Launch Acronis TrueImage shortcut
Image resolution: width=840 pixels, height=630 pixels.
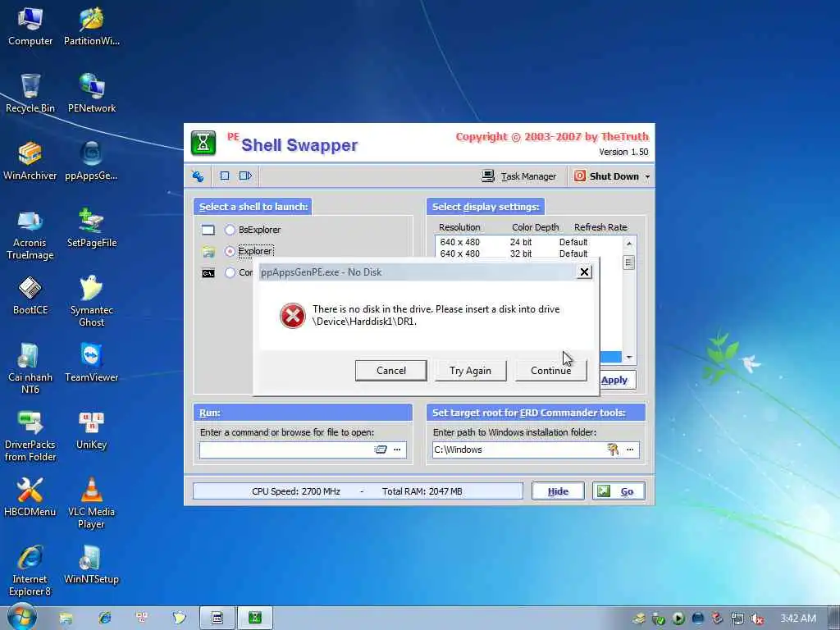click(x=30, y=235)
